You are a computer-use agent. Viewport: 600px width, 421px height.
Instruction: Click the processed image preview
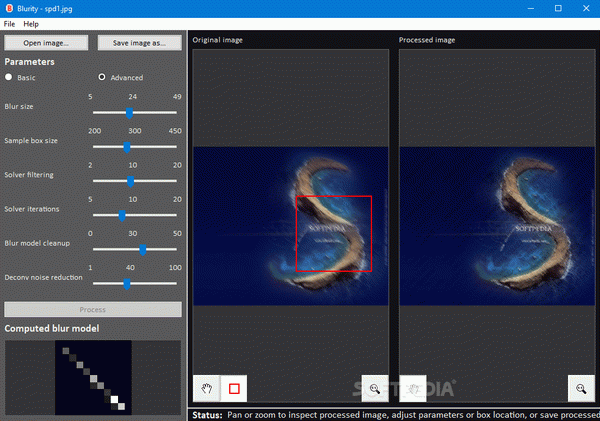497,226
